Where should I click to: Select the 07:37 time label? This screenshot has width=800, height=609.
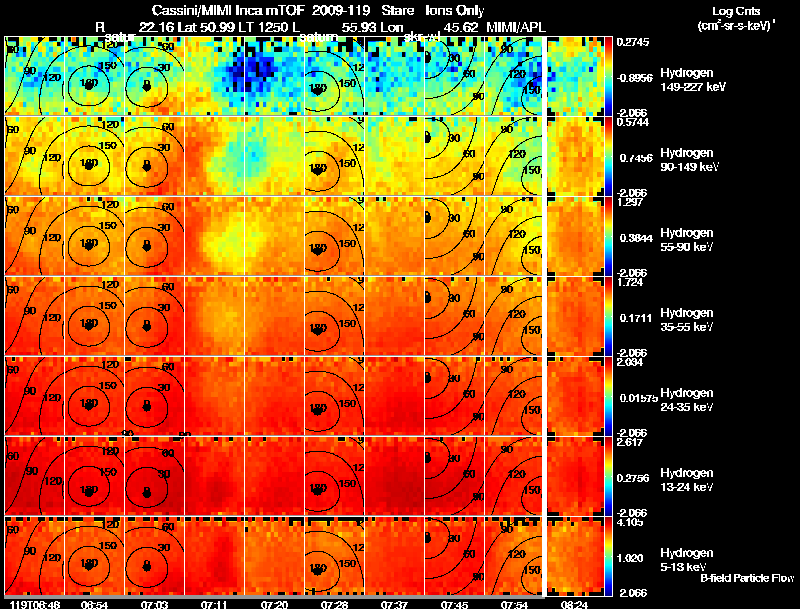click(394, 605)
